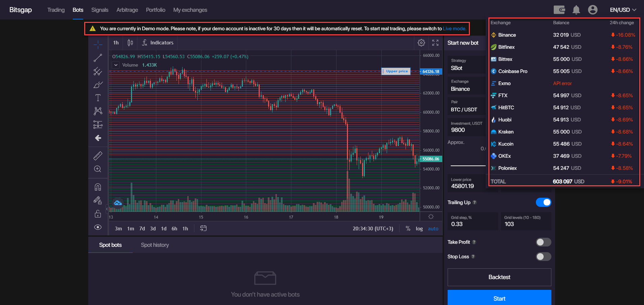Open the Arbitrage page
644x305 pixels.
click(x=127, y=10)
